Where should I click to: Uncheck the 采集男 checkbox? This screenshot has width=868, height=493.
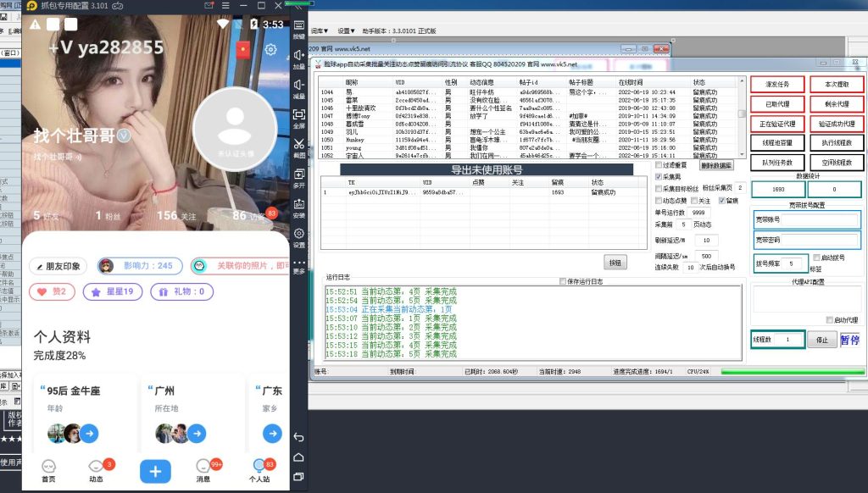pyautogui.click(x=658, y=177)
